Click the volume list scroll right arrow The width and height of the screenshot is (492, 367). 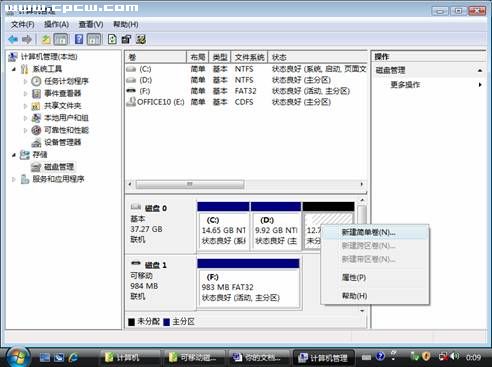362,184
